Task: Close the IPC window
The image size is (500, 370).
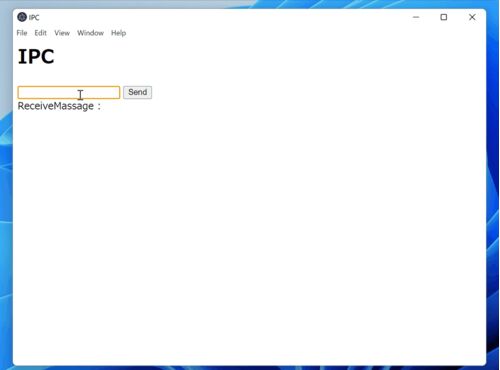Action: pyautogui.click(x=472, y=17)
